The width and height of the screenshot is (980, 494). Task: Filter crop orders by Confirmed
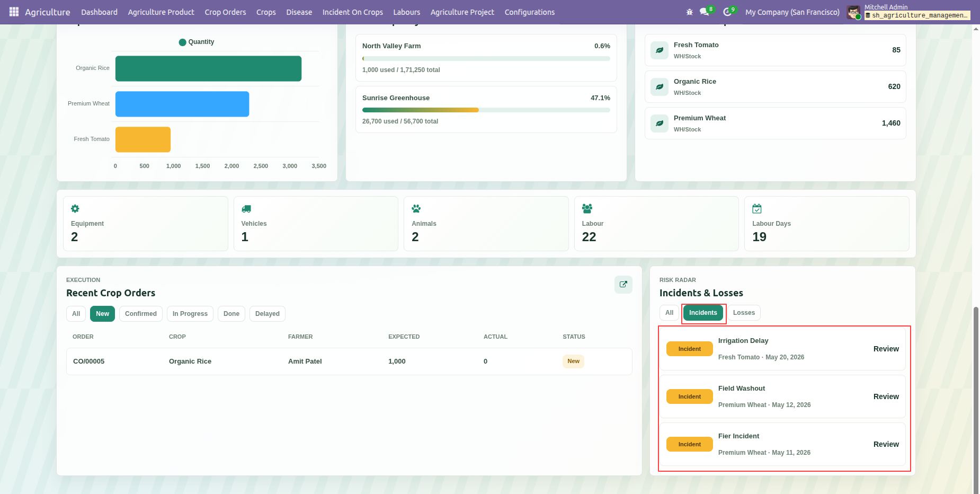(141, 314)
